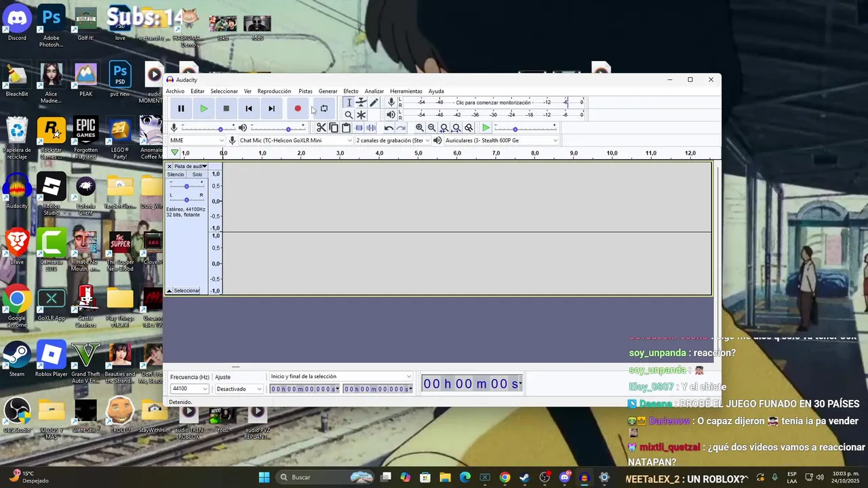This screenshot has width=868, height=488.
Task: Toggle the loop playback button
Action: [x=324, y=108]
